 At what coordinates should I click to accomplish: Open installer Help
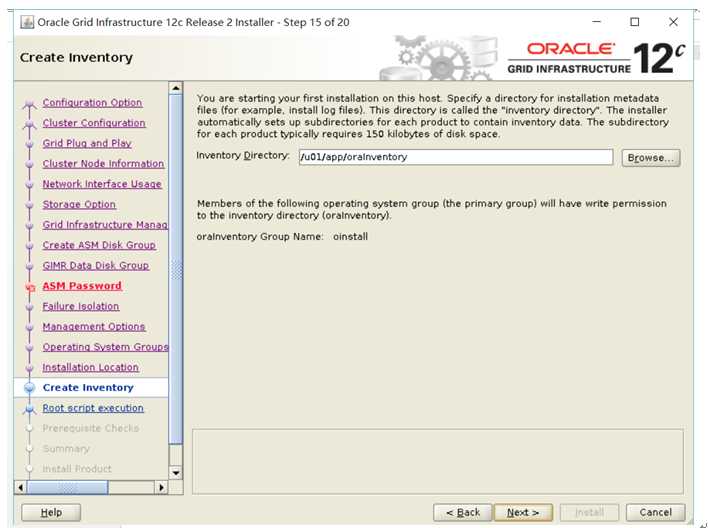click(51, 512)
